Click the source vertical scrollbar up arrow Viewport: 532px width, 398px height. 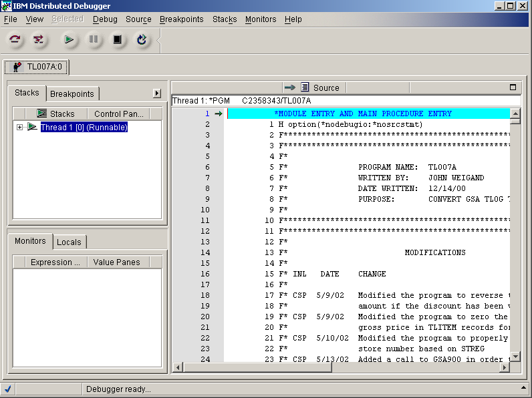(x=515, y=114)
